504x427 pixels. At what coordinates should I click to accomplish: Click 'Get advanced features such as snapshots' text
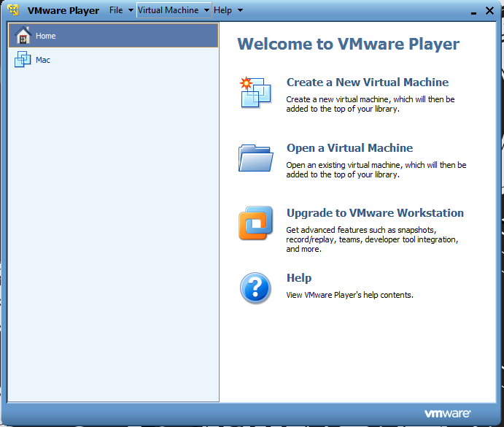[372, 239]
